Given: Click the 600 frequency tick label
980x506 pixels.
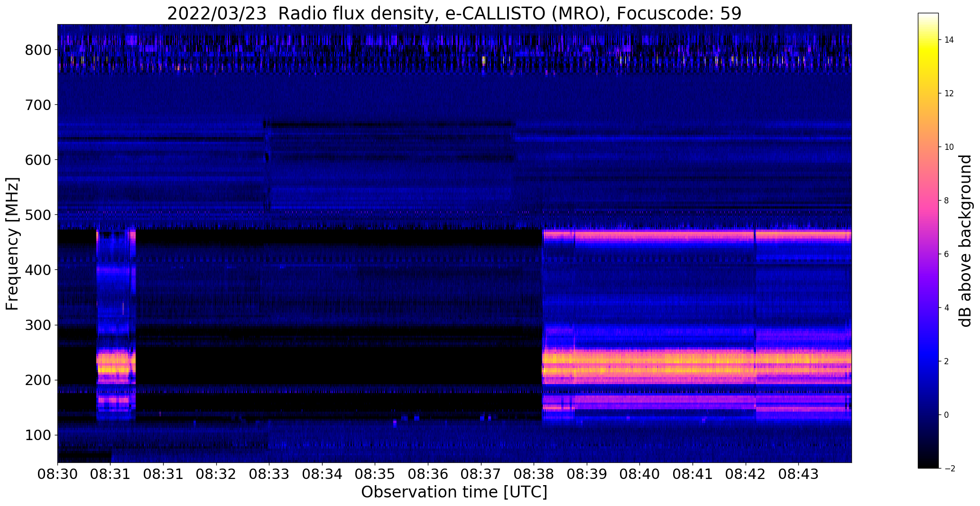Looking at the screenshot, I should click(38, 160).
